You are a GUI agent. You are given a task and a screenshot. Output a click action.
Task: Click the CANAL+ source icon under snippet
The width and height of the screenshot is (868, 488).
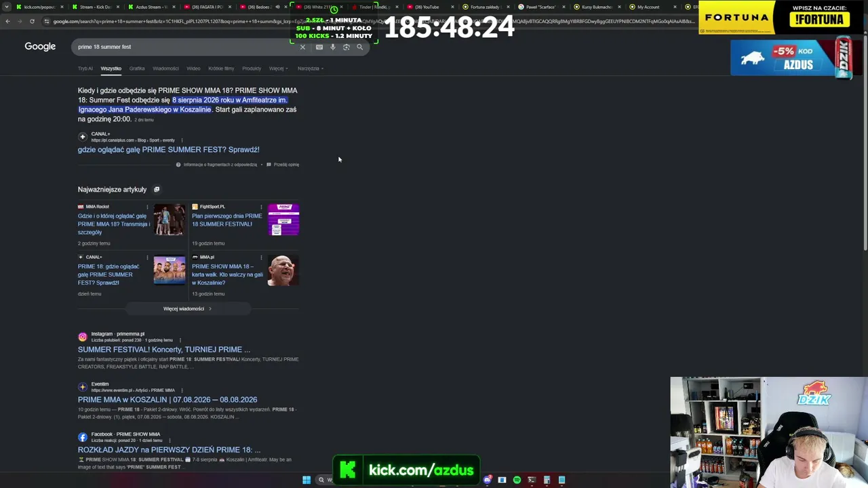83,137
